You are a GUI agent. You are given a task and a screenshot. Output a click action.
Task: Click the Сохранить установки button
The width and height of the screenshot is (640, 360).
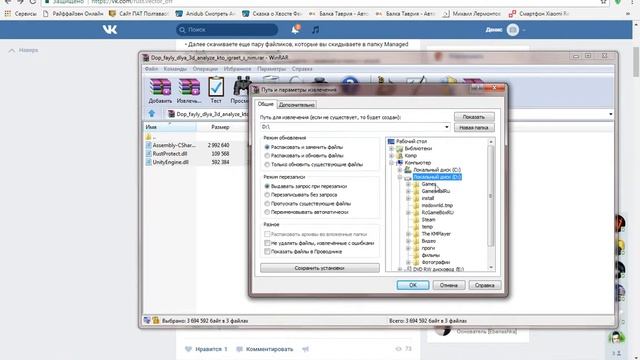[x=320, y=268]
